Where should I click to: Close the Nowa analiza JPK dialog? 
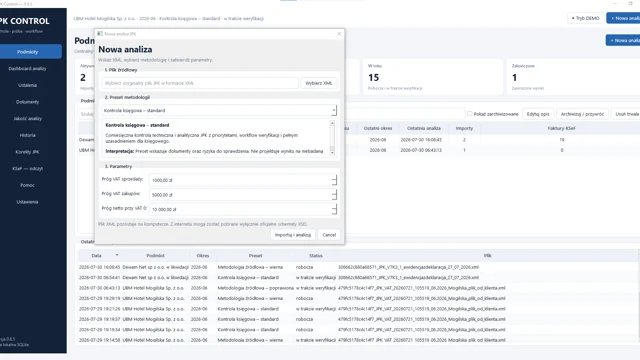[x=339, y=34]
